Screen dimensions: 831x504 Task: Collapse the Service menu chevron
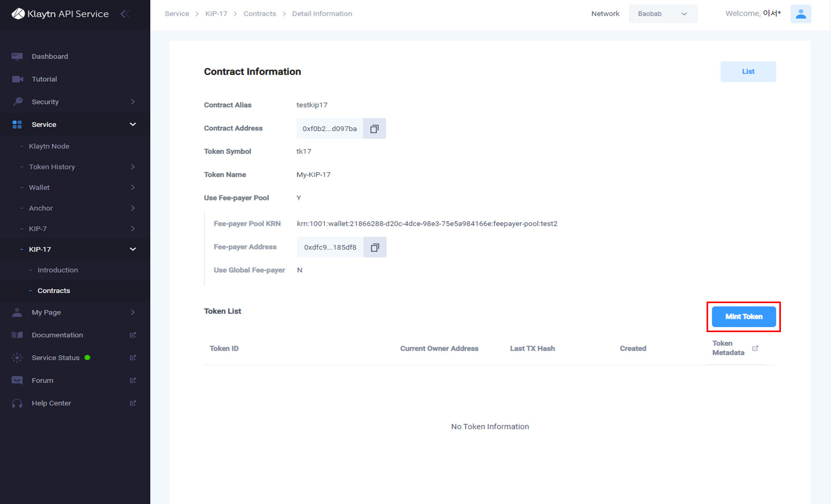[133, 124]
